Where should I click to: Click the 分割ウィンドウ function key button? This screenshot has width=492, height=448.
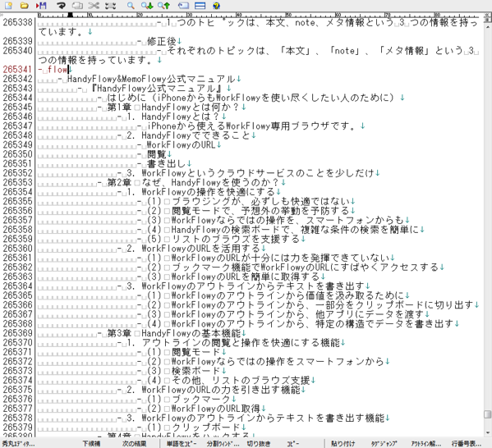(x=223, y=444)
